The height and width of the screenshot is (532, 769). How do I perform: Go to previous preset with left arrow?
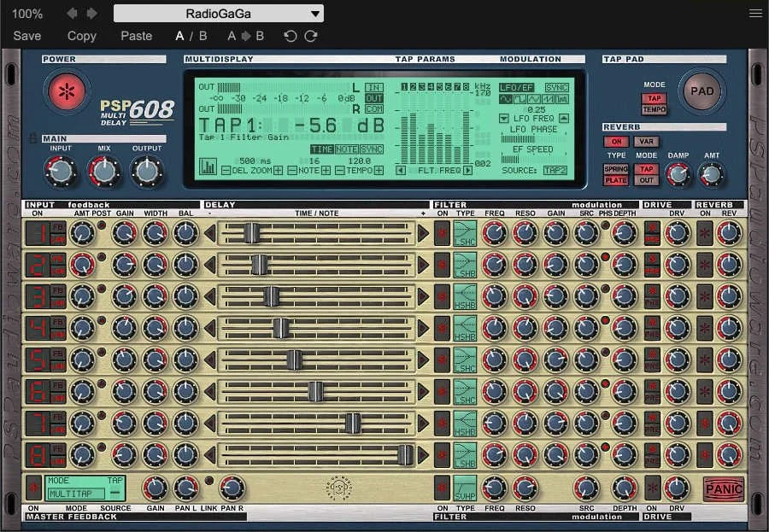click(72, 14)
